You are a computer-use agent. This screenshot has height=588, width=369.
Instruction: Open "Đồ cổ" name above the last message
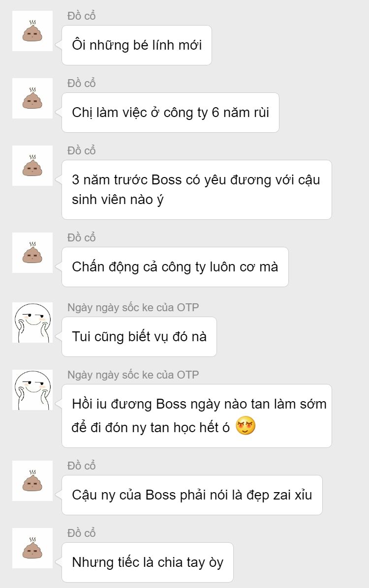click(82, 533)
